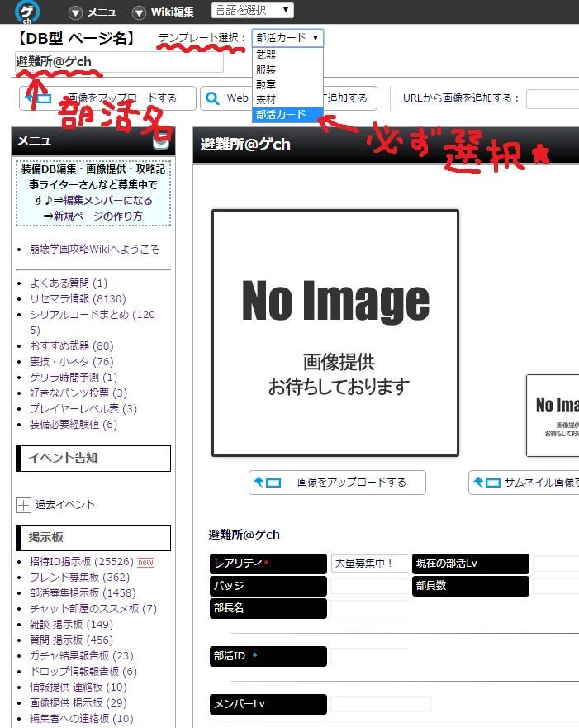Pick 素材 from the template options

[266, 99]
